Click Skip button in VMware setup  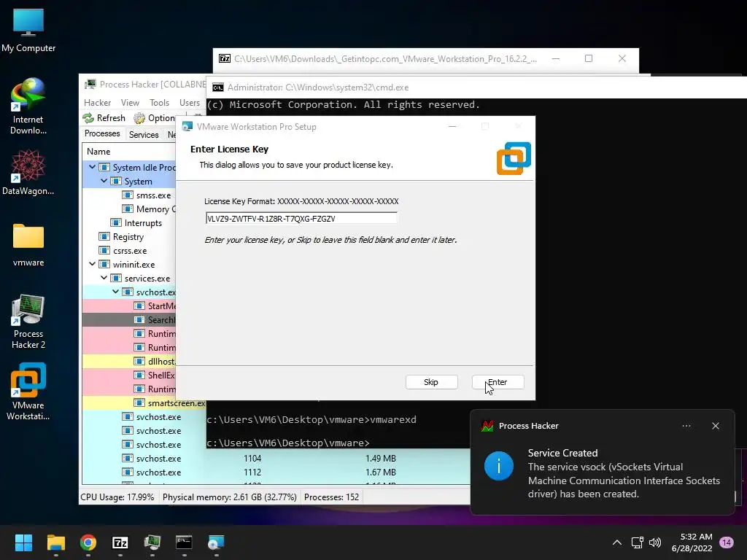point(432,382)
